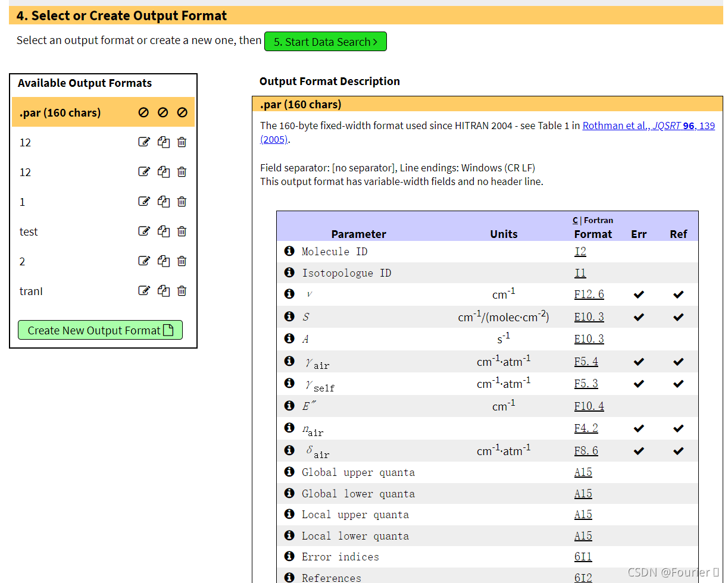Click the F10.4 format link

tap(589, 406)
